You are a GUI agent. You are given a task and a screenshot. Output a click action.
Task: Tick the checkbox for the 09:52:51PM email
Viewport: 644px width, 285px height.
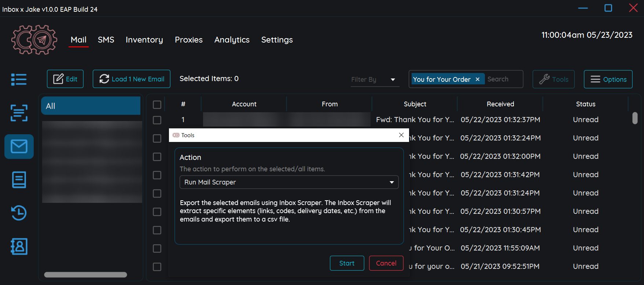[157, 267]
